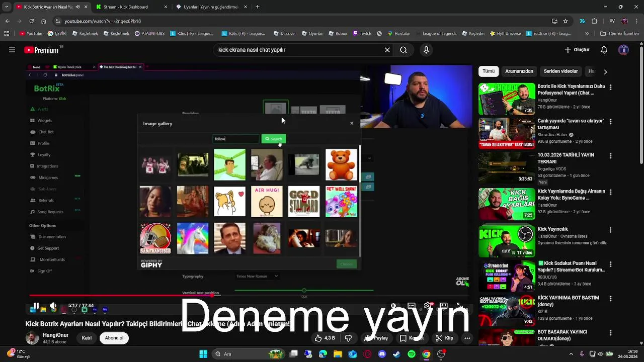The height and width of the screenshot is (362, 644).
Task: Open the Twitch bookmark
Action: tap(362, 34)
